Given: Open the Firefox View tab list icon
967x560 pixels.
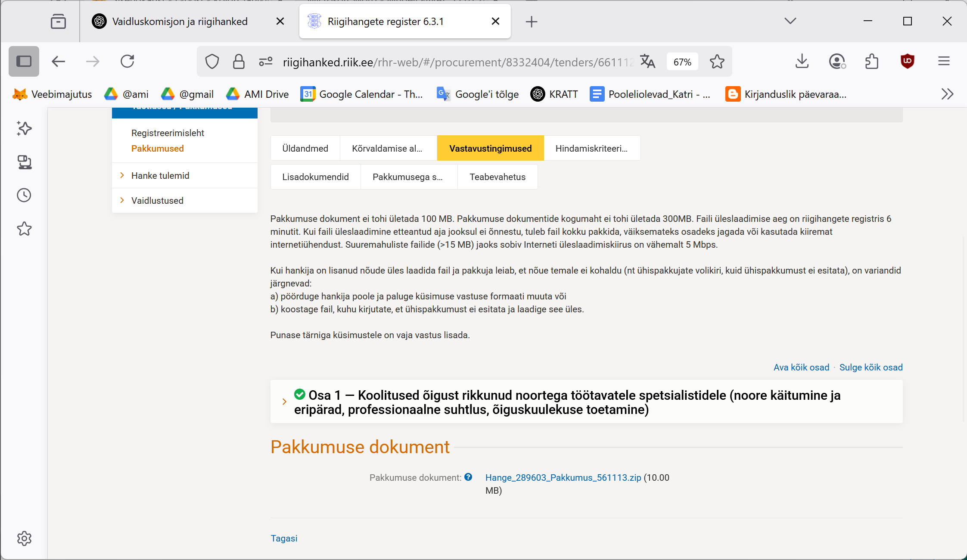Looking at the screenshot, I should point(58,21).
